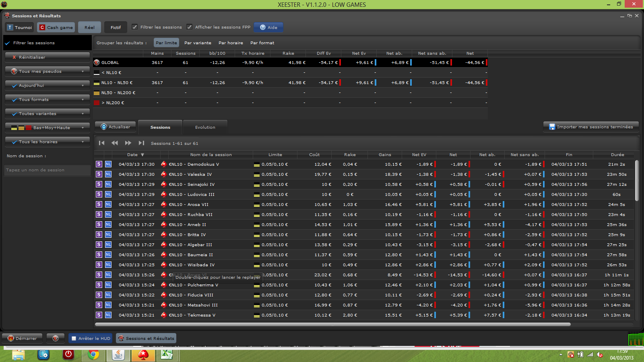Viewport: 644px width, 362px height.
Task: Group results Par format
Action: click(262, 43)
